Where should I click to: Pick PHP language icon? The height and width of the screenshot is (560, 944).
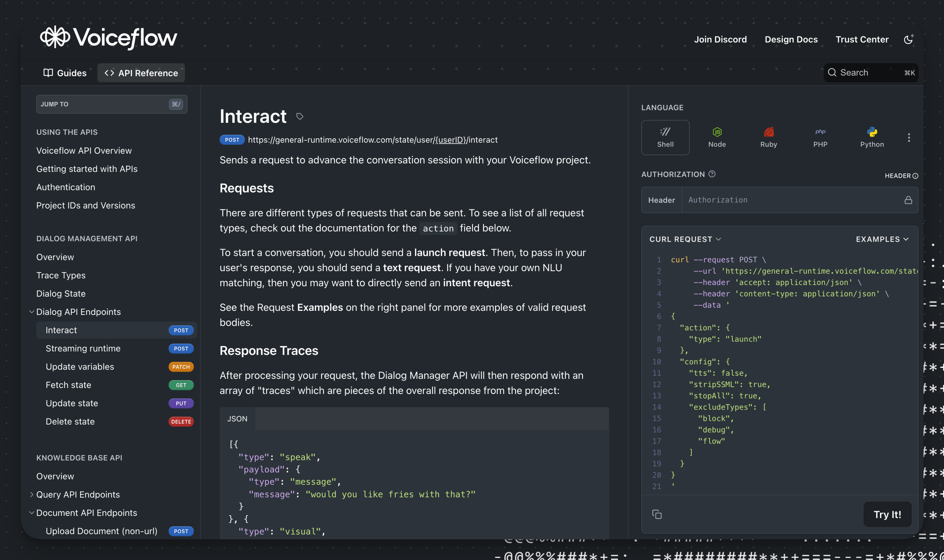[x=820, y=137]
